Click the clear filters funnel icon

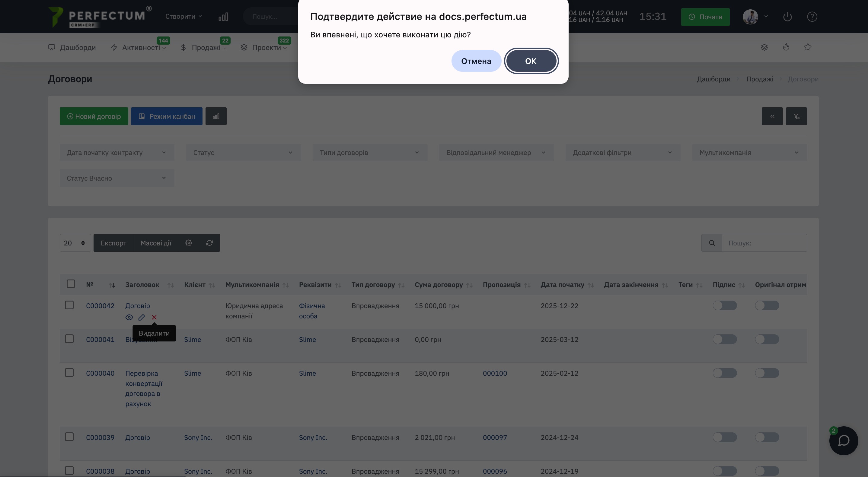pos(796,116)
